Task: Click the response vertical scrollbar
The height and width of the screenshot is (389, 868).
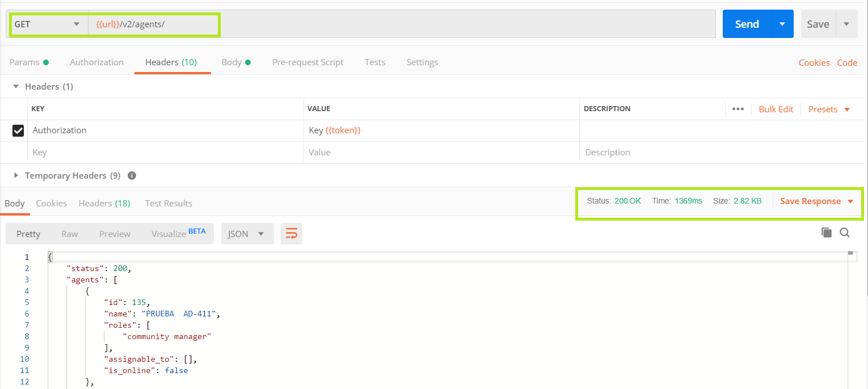Action: 850,320
